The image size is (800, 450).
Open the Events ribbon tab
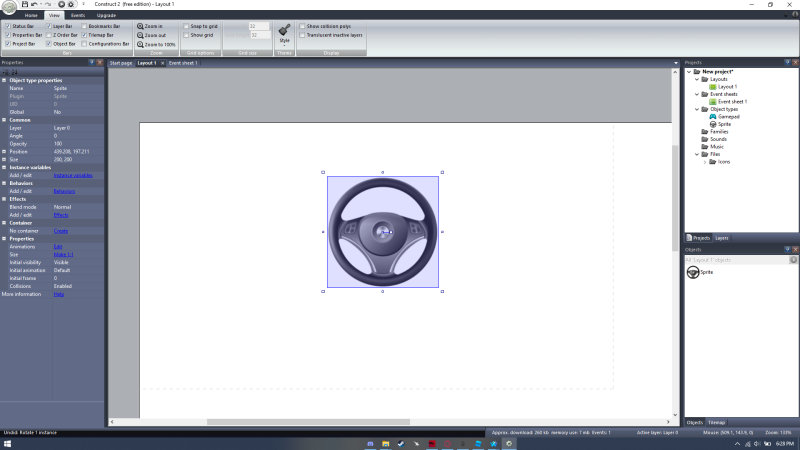(x=78, y=15)
